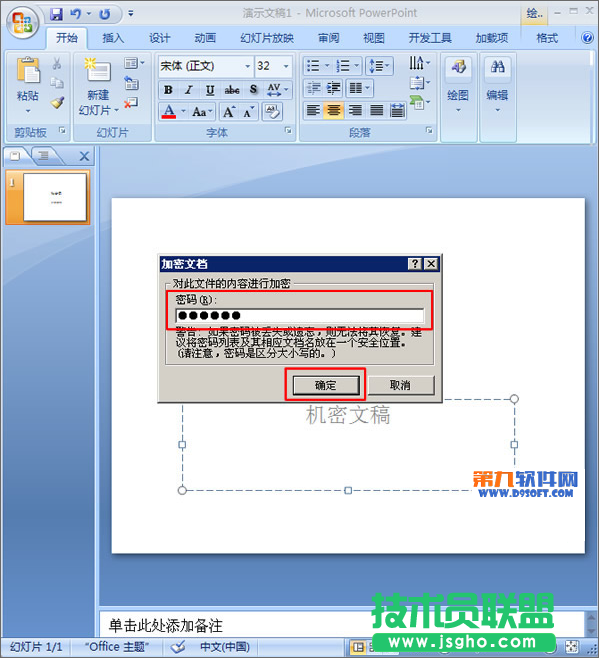Screen dimensions: 599x658
Task: Align text left
Action: [x=313, y=111]
